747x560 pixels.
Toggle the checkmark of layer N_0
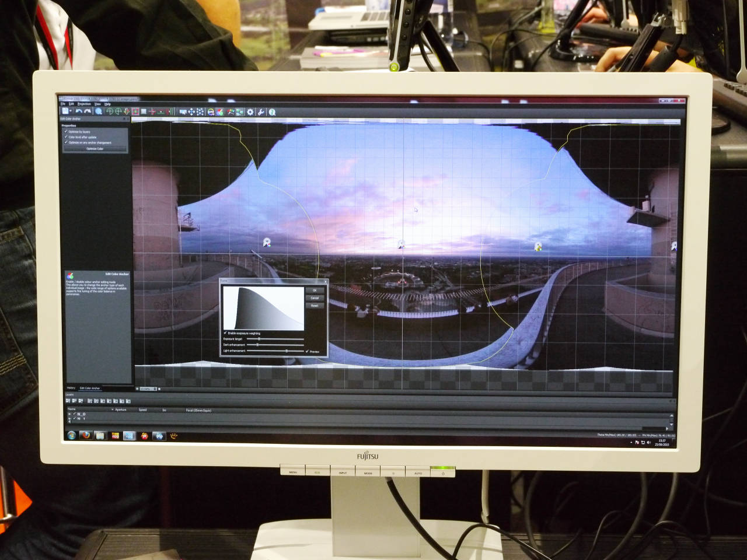point(74,414)
